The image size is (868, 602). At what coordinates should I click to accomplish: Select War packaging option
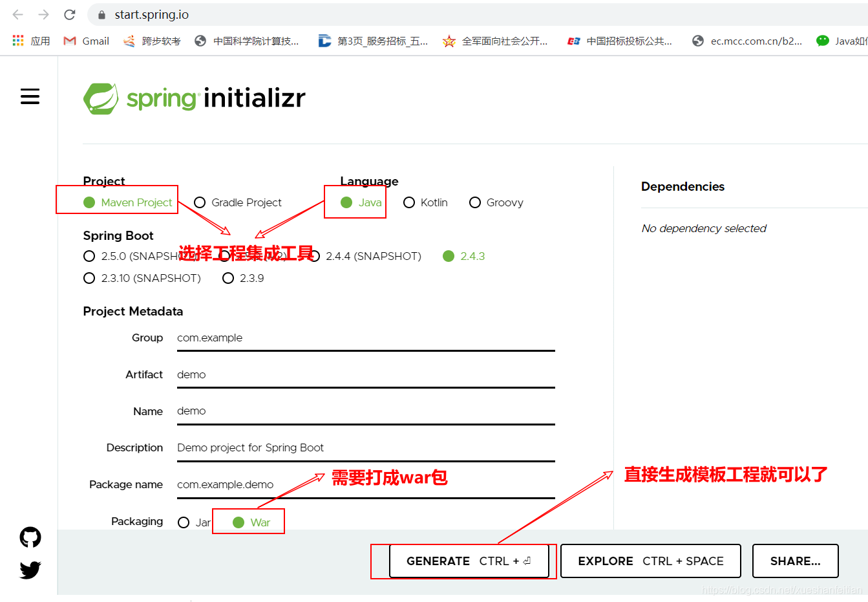click(251, 522)
